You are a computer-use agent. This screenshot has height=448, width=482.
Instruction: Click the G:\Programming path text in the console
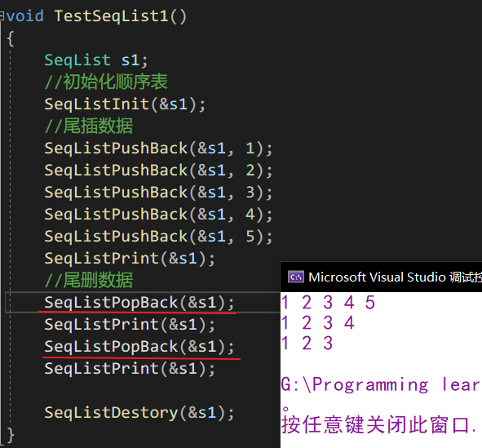(x=355, y=384)
